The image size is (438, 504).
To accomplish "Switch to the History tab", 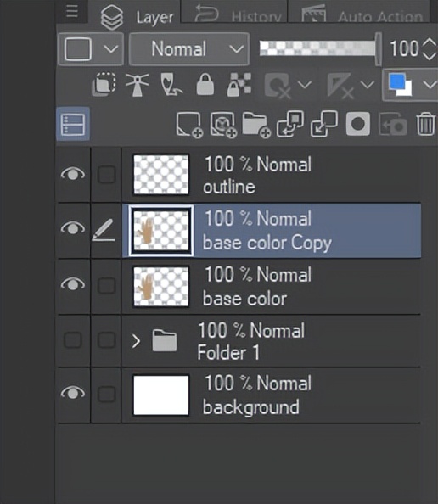I will point(234,13).
